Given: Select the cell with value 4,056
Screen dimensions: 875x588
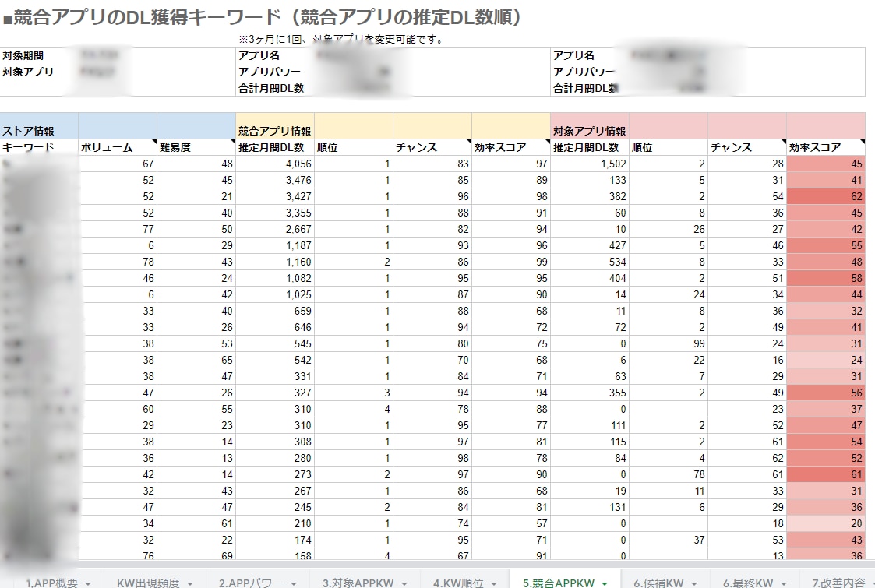Looking at the screenshot, I should [275, 164].
